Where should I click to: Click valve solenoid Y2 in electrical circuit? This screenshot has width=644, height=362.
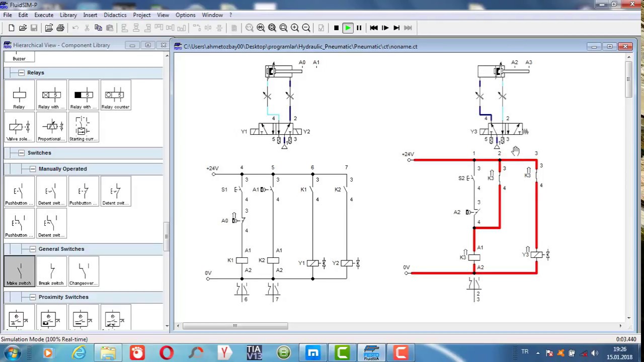(347, 263)
